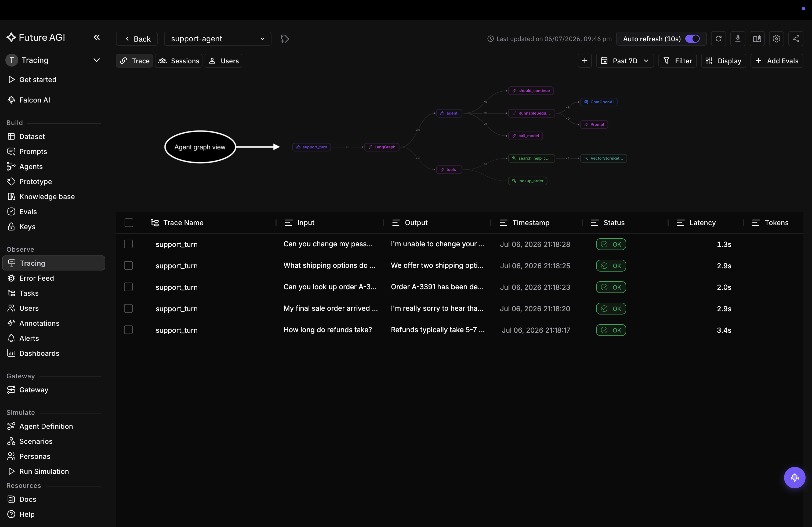Open Tracing under Observe in sidebar

coord(53,263)
